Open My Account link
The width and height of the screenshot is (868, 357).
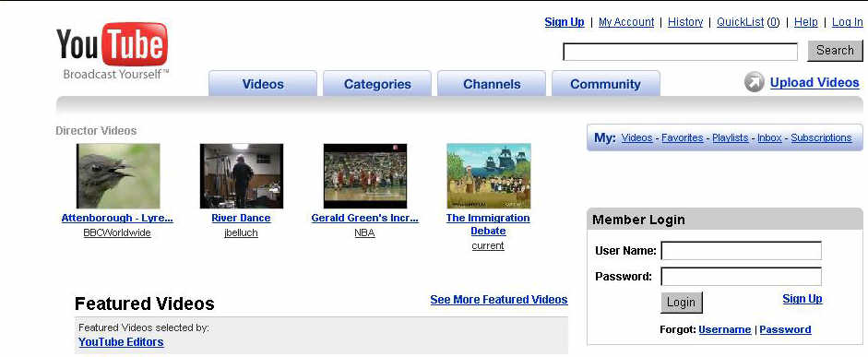pyautogui.click(x=626, y=21)
